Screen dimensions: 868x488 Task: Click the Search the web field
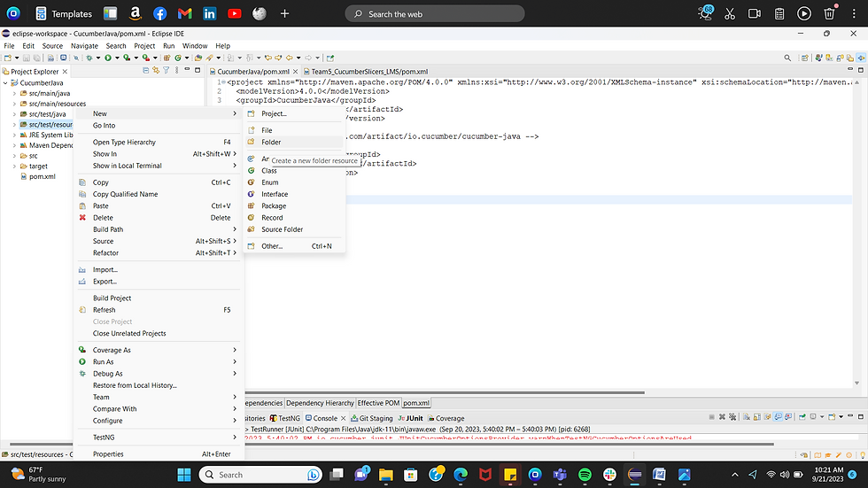435,14
